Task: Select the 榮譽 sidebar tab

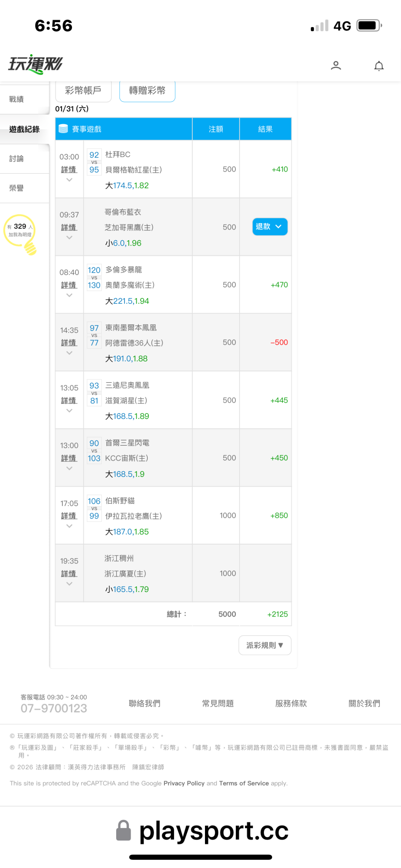Action: [x=17, y=188]
